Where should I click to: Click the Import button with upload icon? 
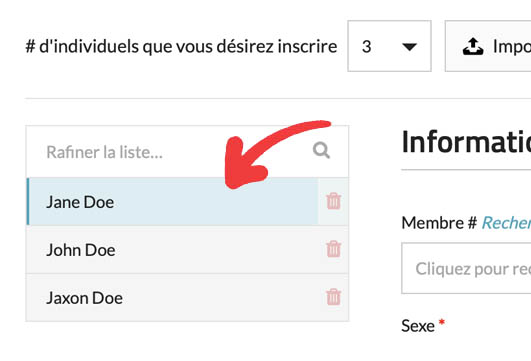tap(488, 46)
